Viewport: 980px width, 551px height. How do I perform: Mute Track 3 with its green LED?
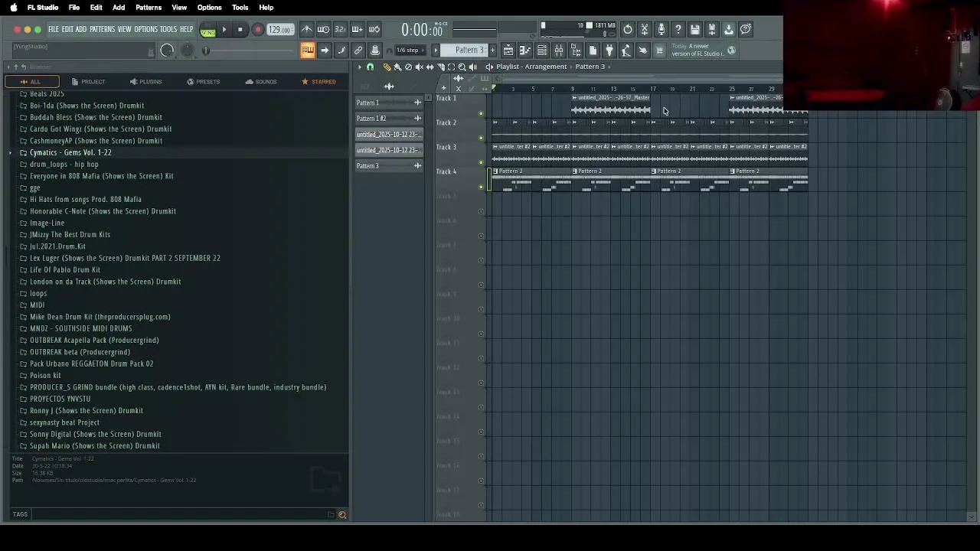click(481, 162)
